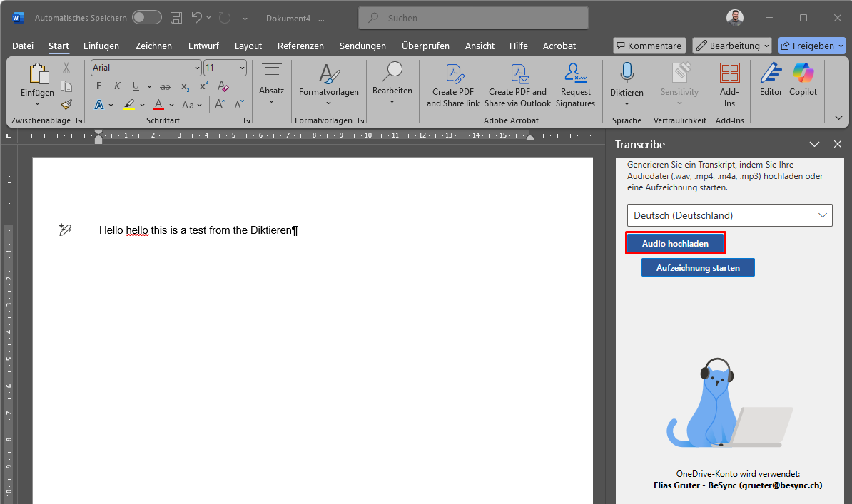
Task: Switch to the Einfügen tab
Action: point(101,46)
